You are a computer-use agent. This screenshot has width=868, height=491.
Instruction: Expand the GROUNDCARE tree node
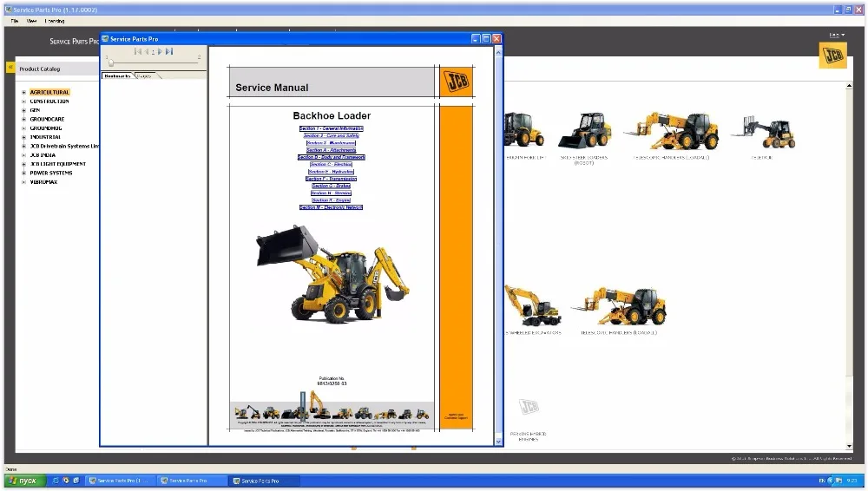(x=23, y=119)
